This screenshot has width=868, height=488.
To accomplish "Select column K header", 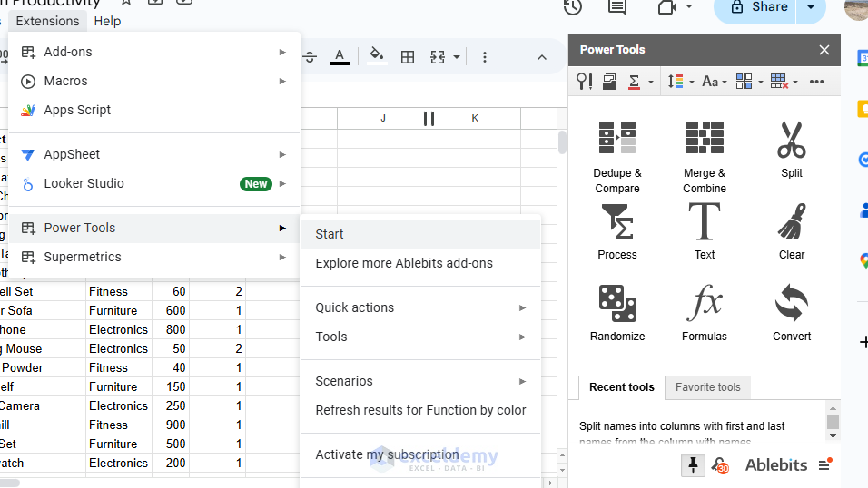I will pyautogui.click(x=475, y=119).
